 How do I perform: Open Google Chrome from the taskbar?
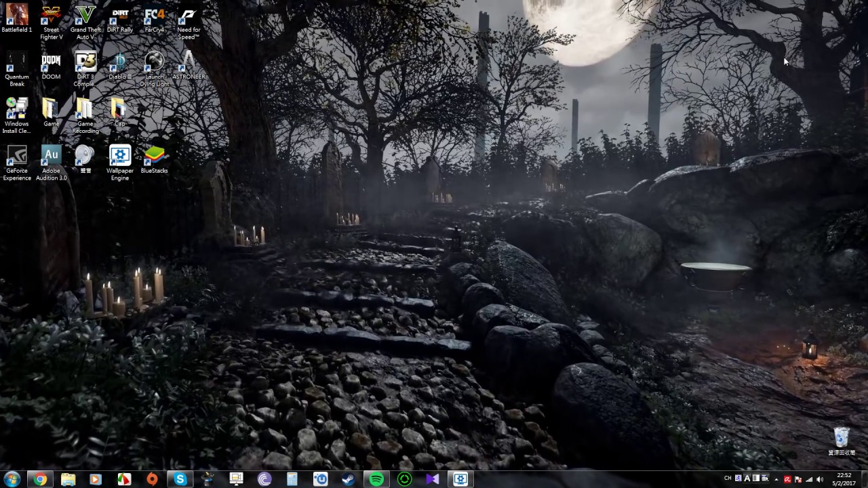41,479
